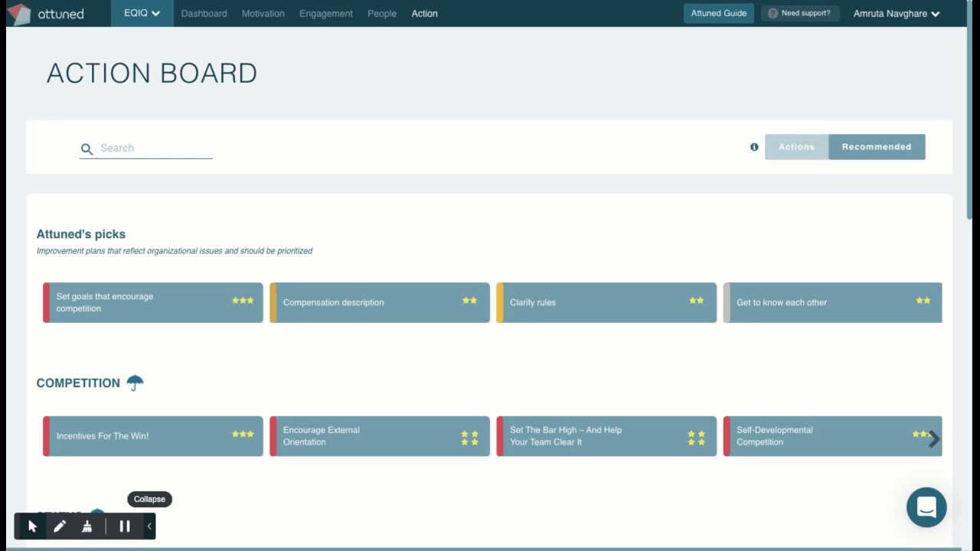Open Clarify rules card

tap(606, 302)
